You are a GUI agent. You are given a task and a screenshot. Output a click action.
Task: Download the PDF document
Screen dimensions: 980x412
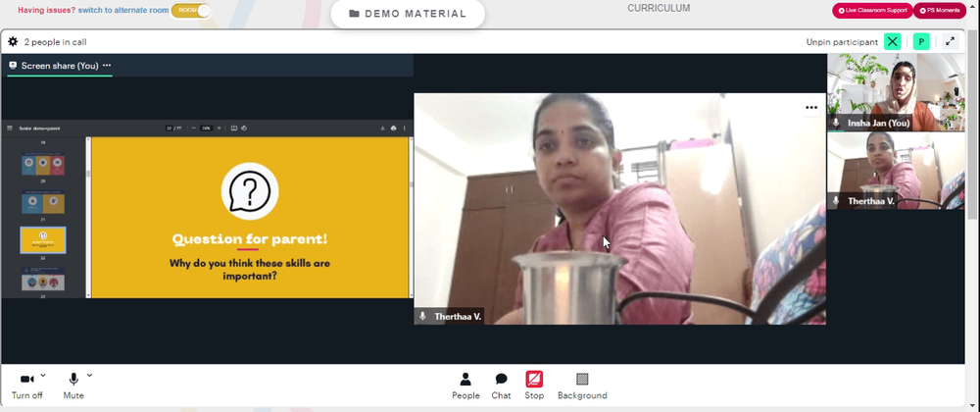pos(382,129)
